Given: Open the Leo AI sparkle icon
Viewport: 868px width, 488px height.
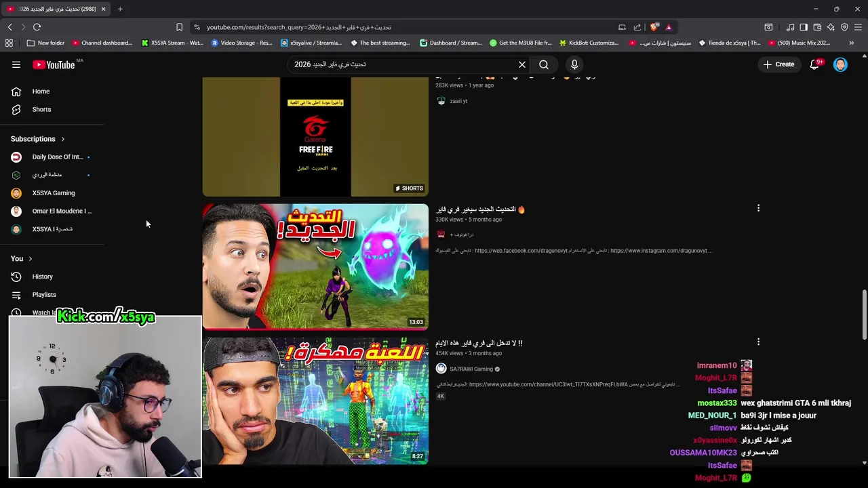Looking at the screenshot, I should (831, 27).
